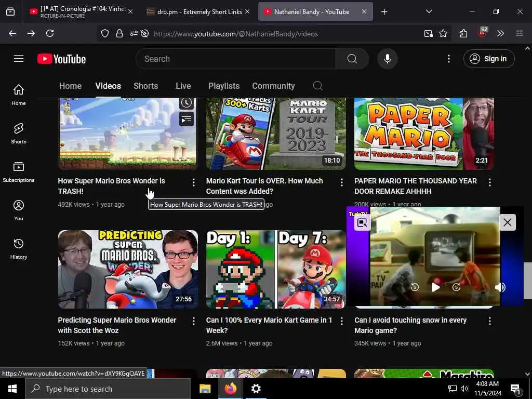Rewind picture-in-picture video five seconds
The width and height of the screenshot is (532, 399).
415,287
